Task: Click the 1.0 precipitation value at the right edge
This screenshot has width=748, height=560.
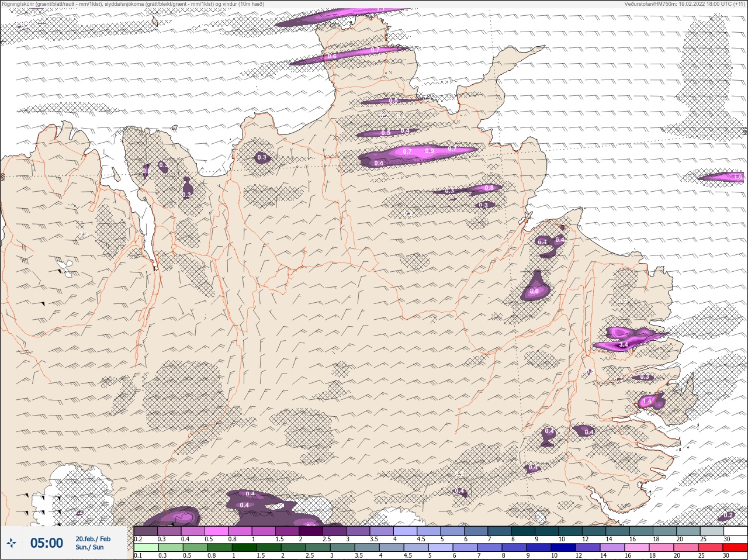Action: pyautogui.click(x=738, y=177)
